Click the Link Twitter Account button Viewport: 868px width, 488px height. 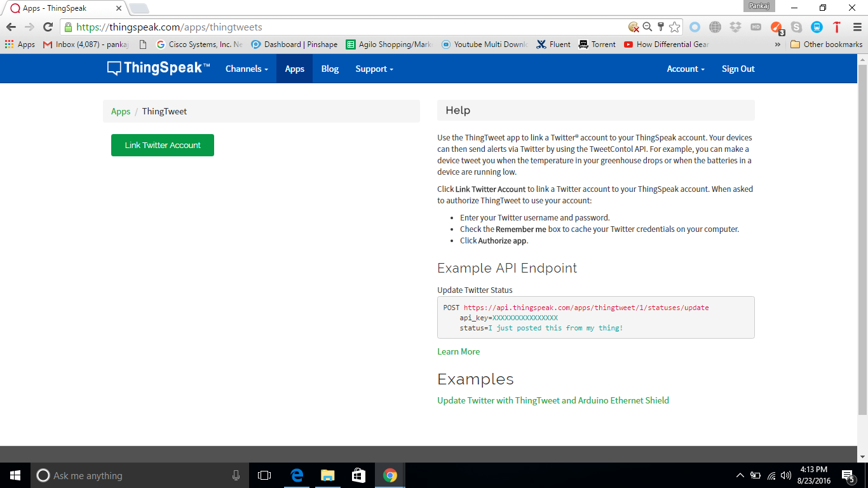tap(163, 145)
